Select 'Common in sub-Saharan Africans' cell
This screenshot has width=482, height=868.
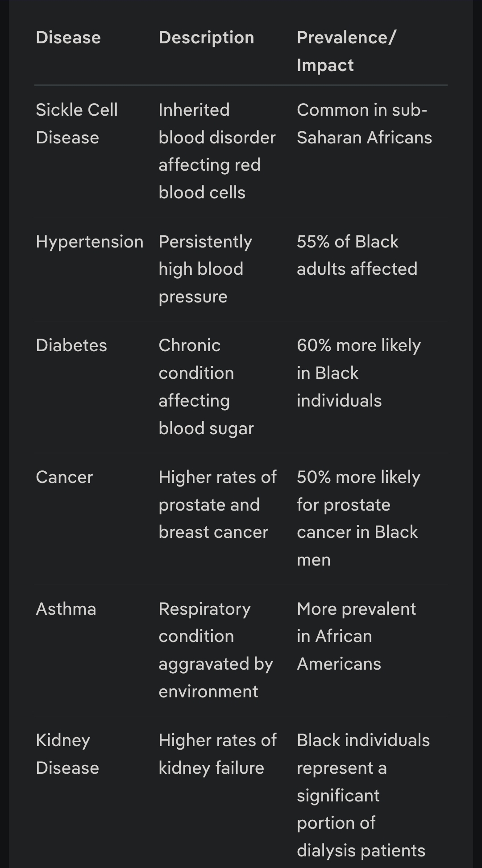[x=364, y=124]
